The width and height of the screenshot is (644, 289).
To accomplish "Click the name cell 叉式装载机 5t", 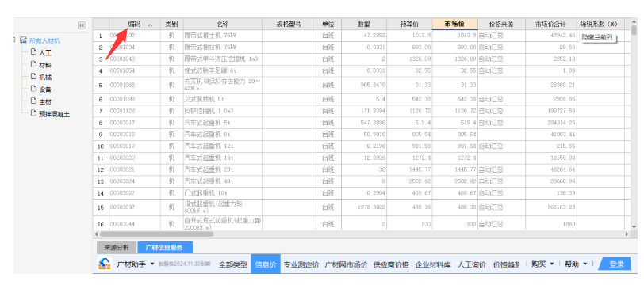I will [223, 99].
